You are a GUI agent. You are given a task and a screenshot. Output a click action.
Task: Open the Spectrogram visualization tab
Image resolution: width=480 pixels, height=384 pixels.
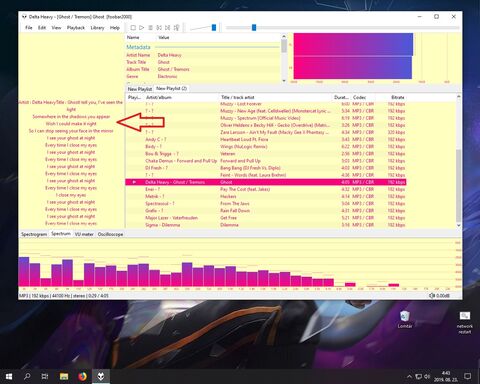(x=34, y=234)
